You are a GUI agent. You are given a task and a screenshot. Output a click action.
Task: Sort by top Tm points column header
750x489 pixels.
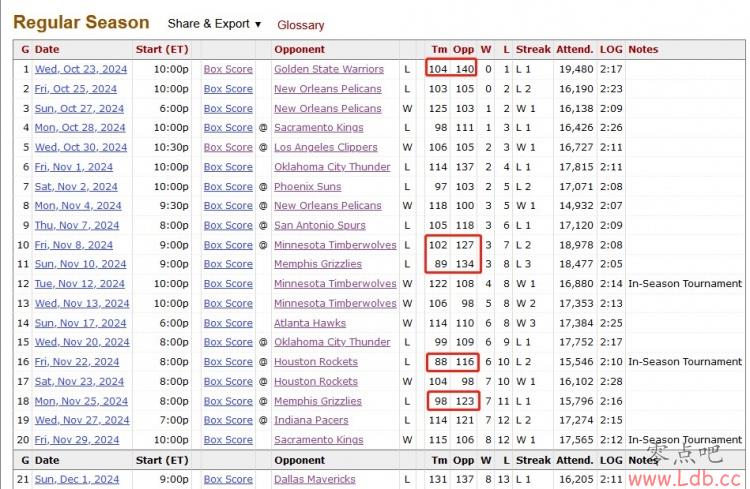[439, 49]
